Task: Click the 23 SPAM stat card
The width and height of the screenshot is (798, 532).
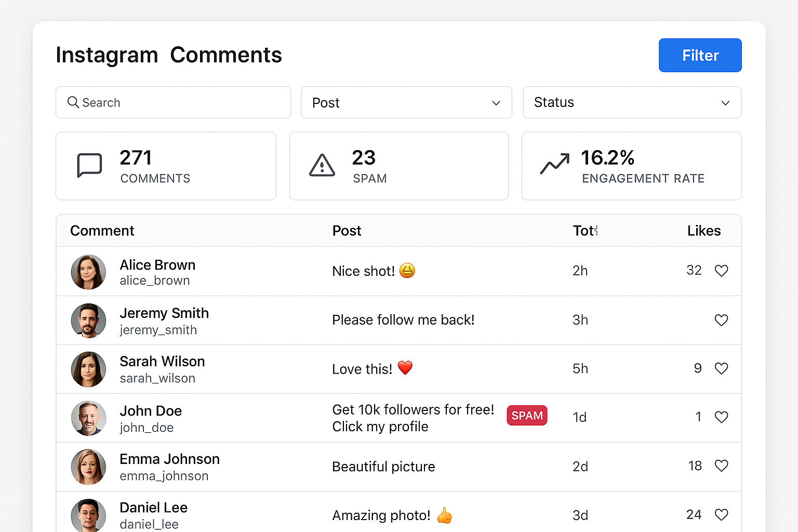Action: tap(399, 166)
